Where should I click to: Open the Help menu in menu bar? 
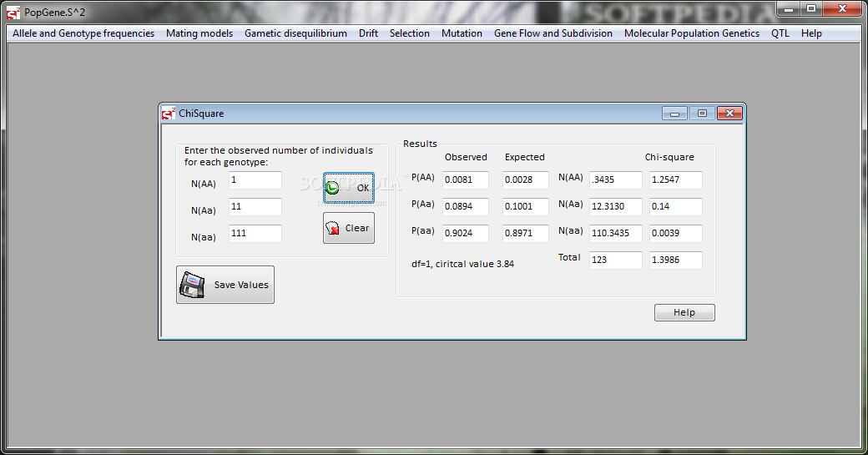point(811,33)
